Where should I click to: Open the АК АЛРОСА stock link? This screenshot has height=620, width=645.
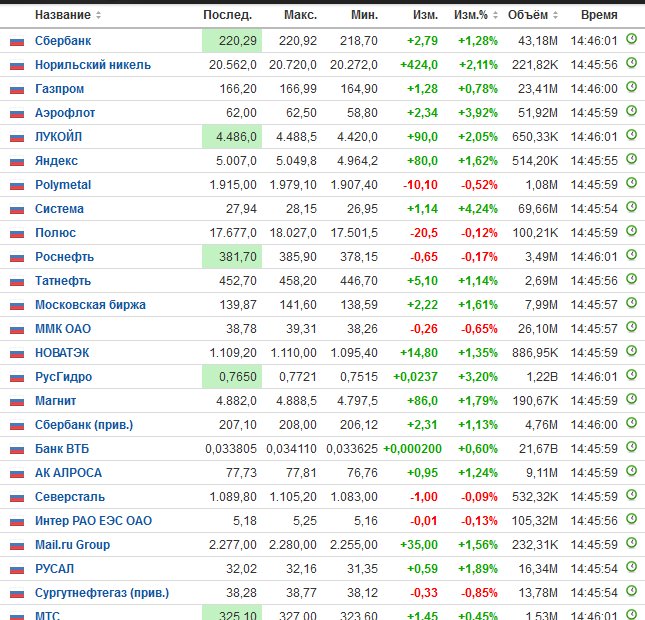(x=68, y=473)
